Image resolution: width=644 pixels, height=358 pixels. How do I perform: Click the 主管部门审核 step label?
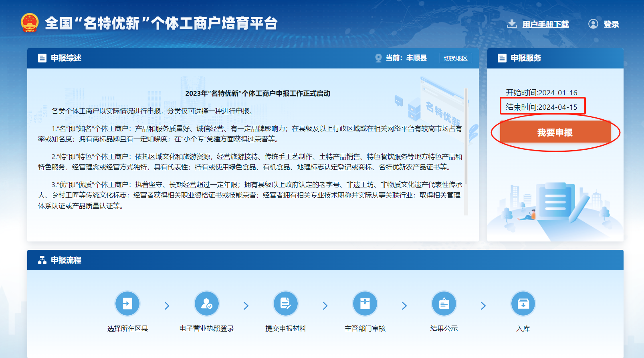pos(365,328)
